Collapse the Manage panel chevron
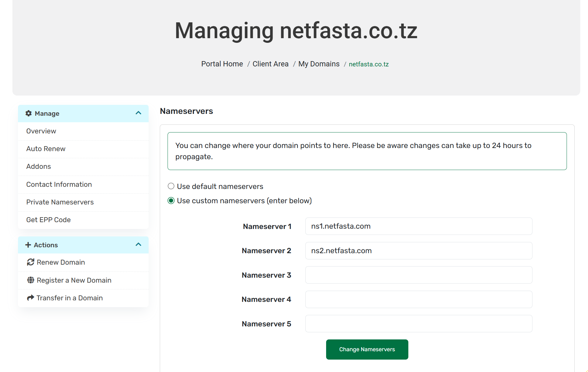 click(138, 113)
